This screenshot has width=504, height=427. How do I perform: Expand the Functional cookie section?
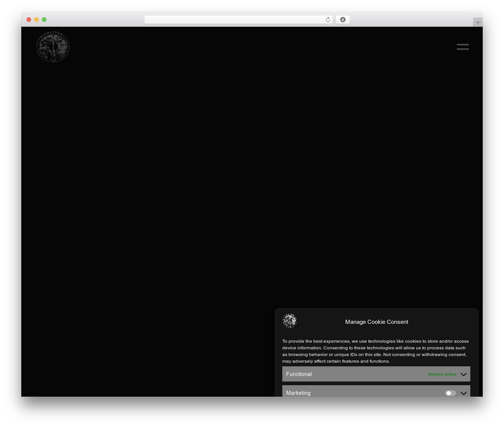pyautogui.click(x=463, y=374)
